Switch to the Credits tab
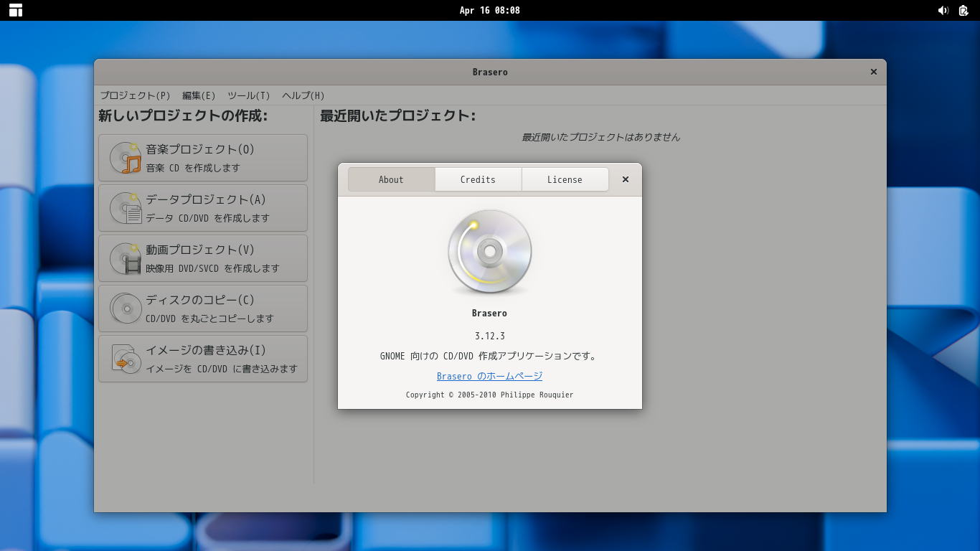This screenshot has height=551, width=980. (x=479, y=179)
